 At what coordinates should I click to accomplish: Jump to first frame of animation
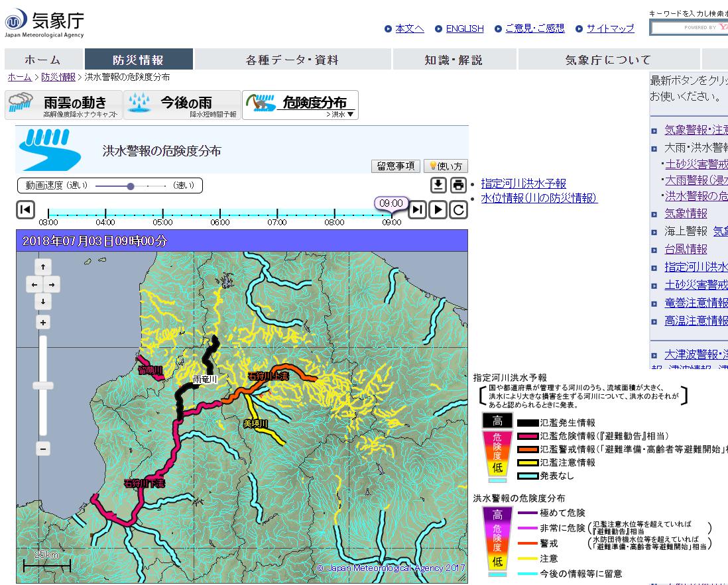pos(26,210)
